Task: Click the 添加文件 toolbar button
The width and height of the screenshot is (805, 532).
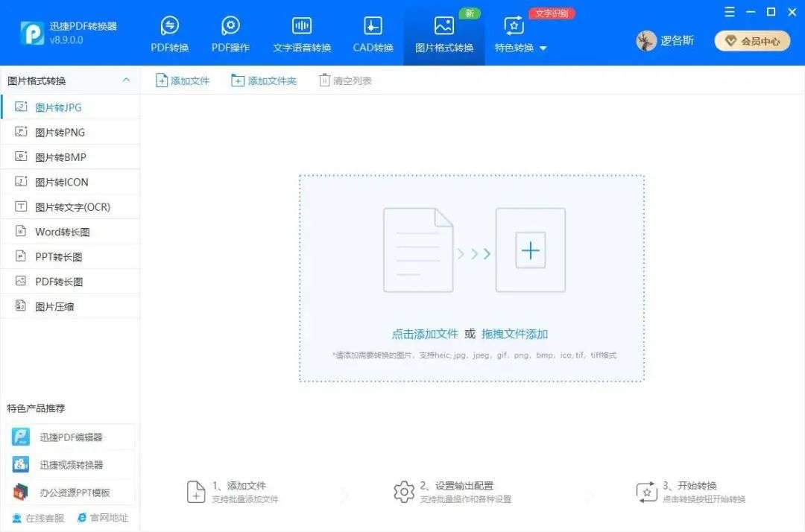Action: 183,80
